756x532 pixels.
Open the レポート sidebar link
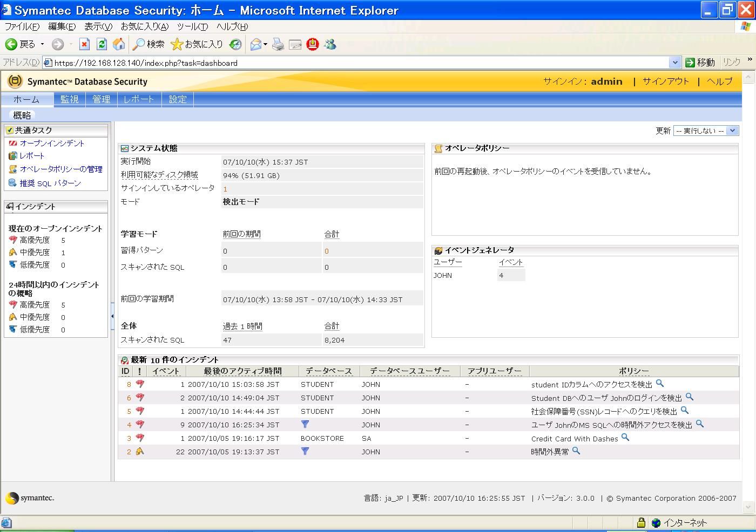tap(32, 155)
